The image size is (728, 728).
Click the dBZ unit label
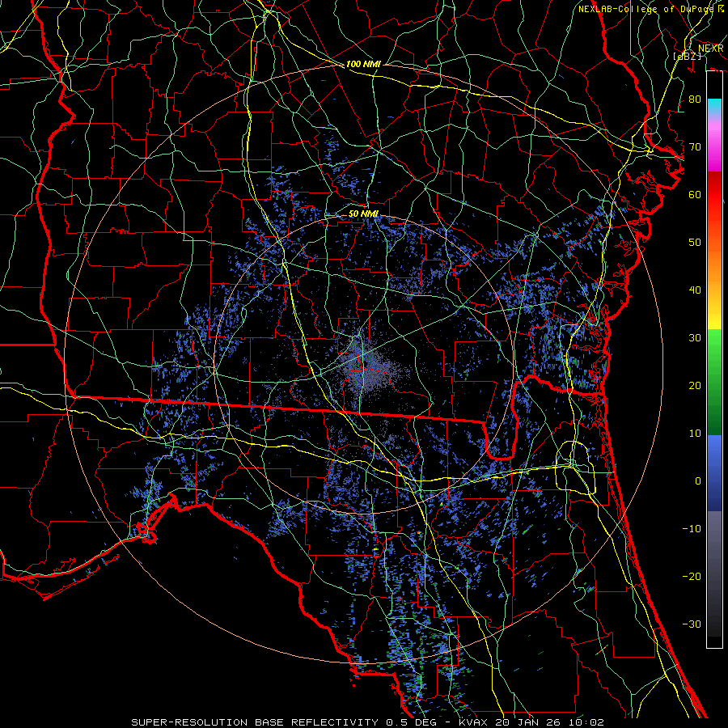click(x=687, y=56)
